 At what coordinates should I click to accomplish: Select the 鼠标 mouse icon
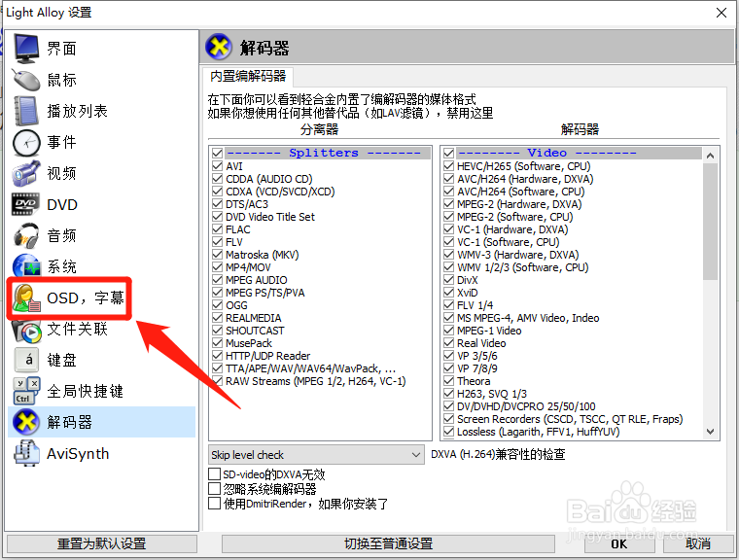click(x=27, y=80)
